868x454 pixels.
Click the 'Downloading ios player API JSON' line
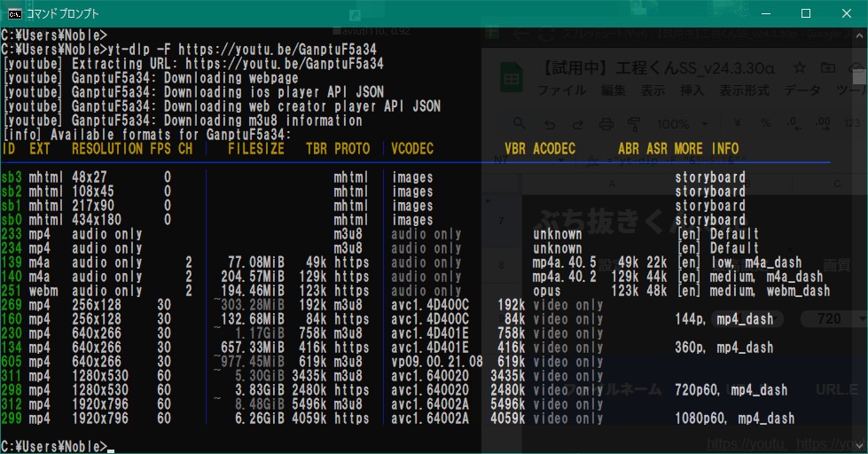click(193, 92)
